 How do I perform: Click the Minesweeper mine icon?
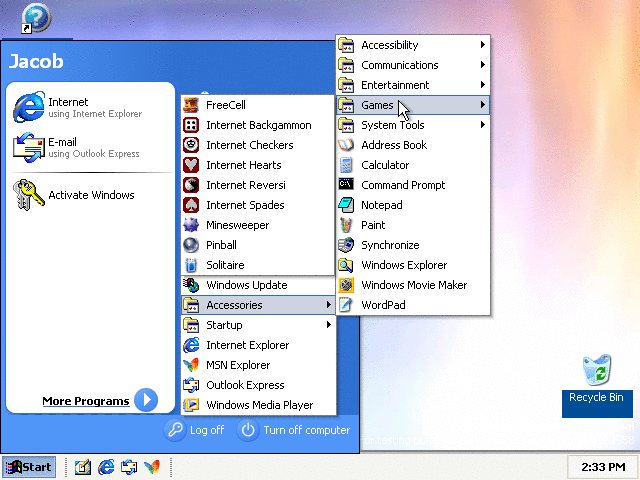pyautogui.click(x=191, y=225)
